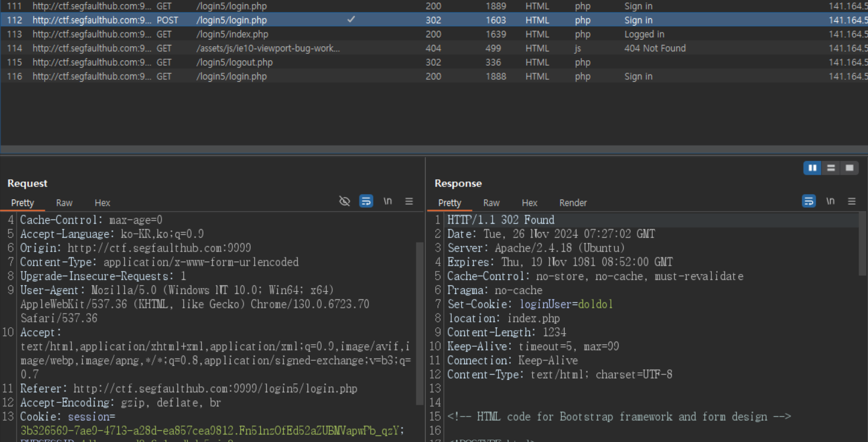Image resolution: width=868 pixels, height=442 pixels.
Task: Select history row 111 GET /login5/login.php
Action: click(x=434, y=6)
